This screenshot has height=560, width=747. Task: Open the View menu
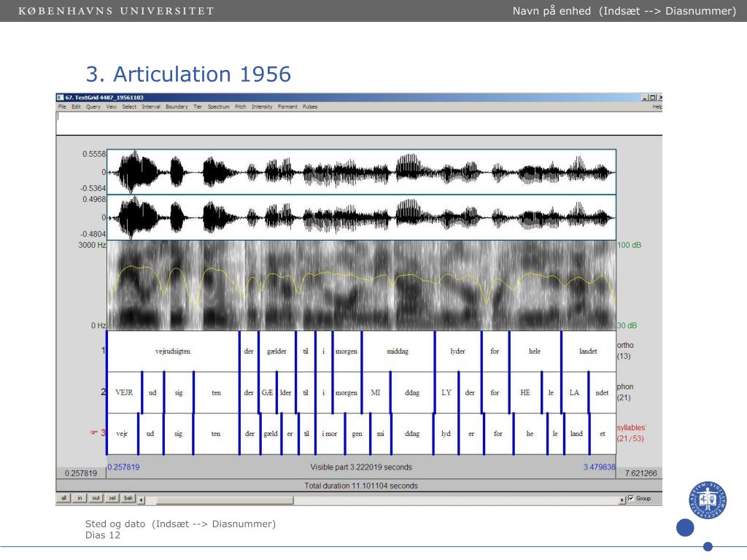[112, 106]
